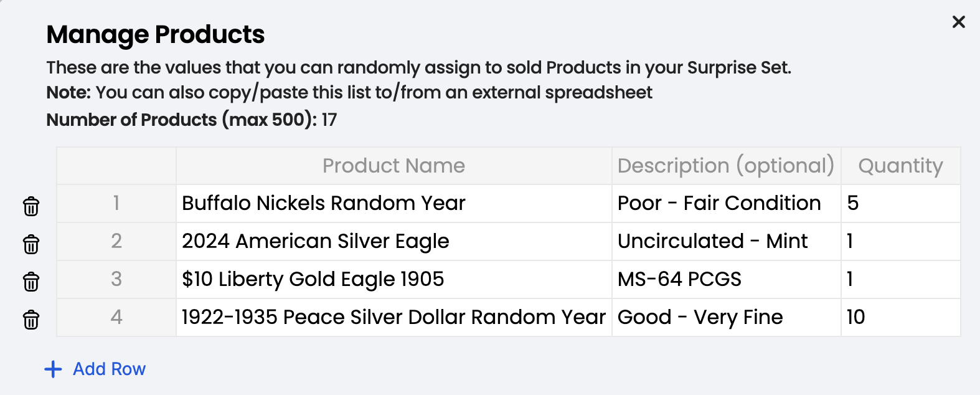Select the Poor - Fair Condition description cell
Viewport: 980px width, 395px height.
(x=727, y=204)
